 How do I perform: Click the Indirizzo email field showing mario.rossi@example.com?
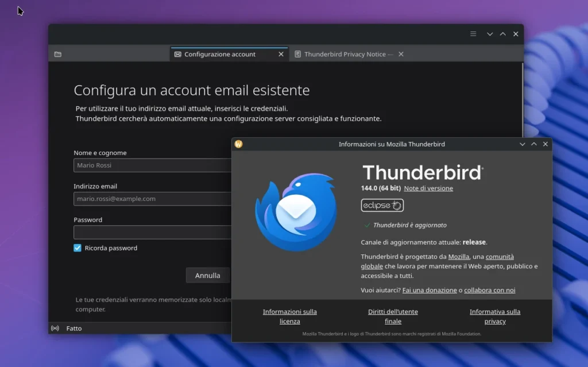pyautogui.click(x=144, y=199)
